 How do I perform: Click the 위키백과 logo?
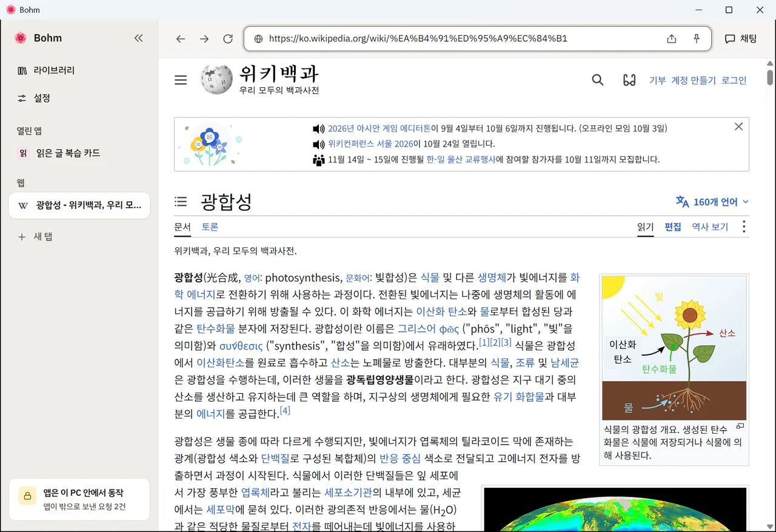coord(260,80)
